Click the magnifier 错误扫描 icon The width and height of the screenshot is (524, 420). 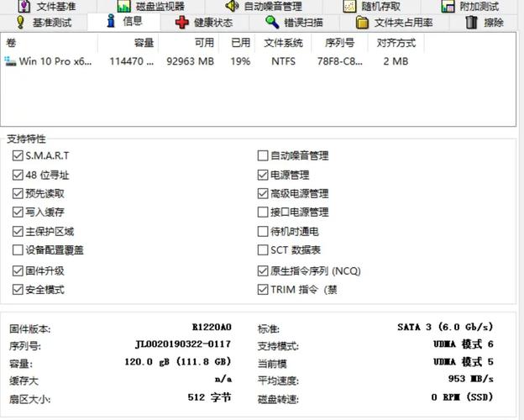point(272,23)
